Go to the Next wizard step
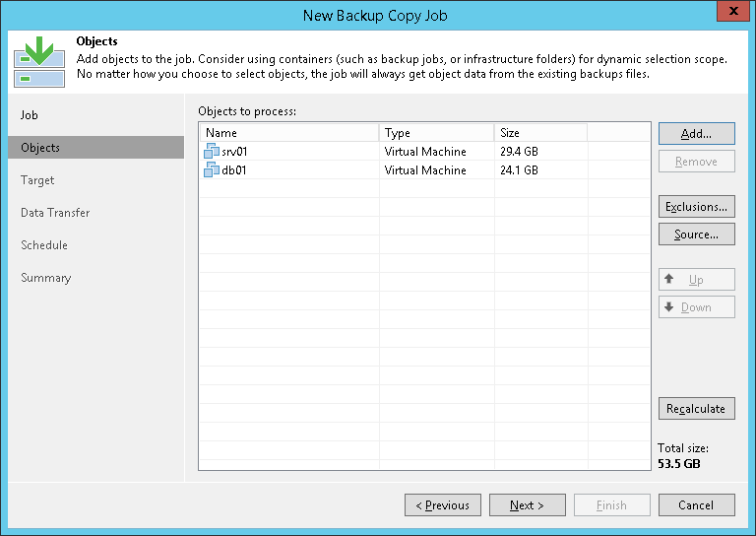 (527, 505)
